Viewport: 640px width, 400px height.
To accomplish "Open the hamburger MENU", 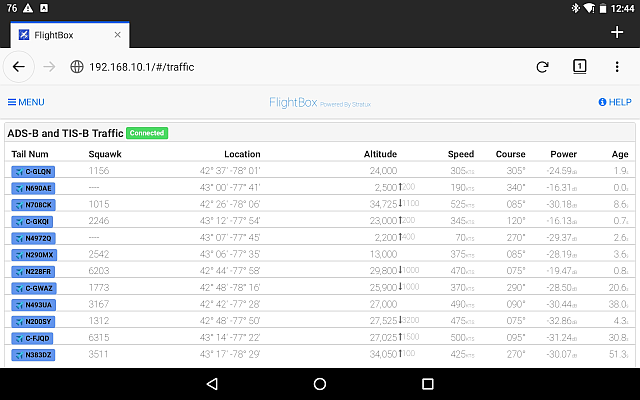I will [x=26, y=102].
